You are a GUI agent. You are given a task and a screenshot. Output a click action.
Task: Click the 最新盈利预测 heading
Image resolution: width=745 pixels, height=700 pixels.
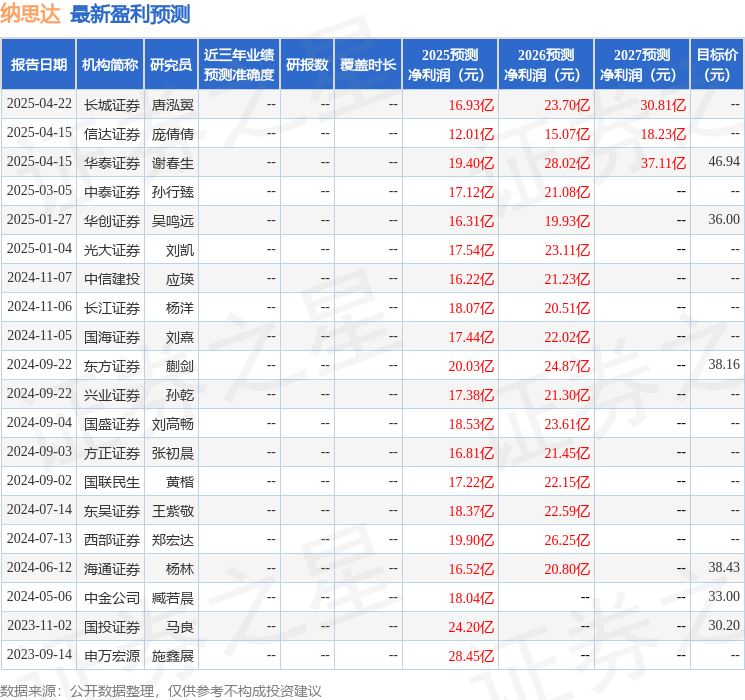(130, 14)
